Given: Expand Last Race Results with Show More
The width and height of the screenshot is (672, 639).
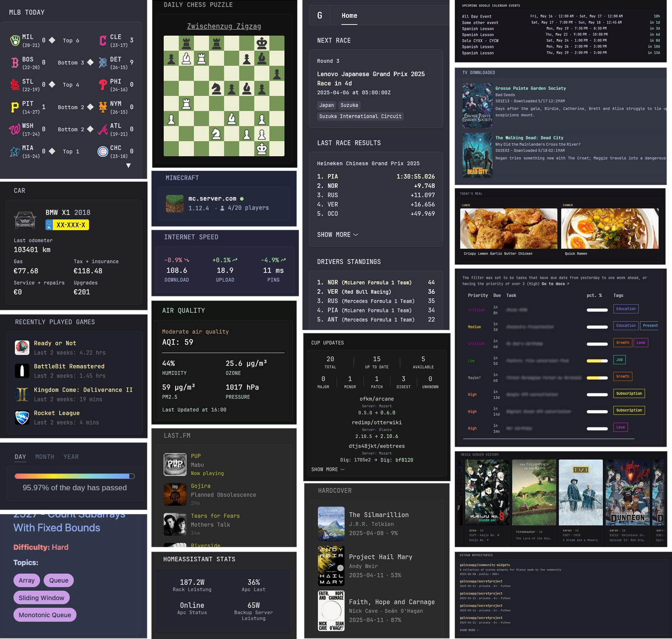Looking at the screenshot, I should pos(337,235).
